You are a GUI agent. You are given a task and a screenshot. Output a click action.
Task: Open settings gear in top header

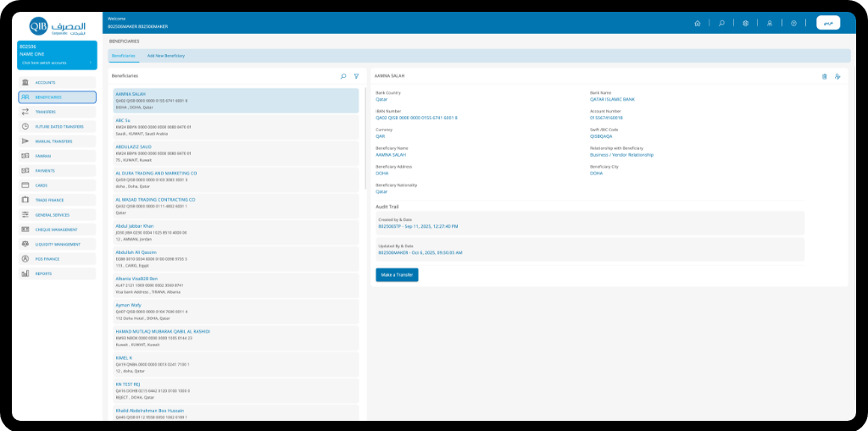(746, 23)
